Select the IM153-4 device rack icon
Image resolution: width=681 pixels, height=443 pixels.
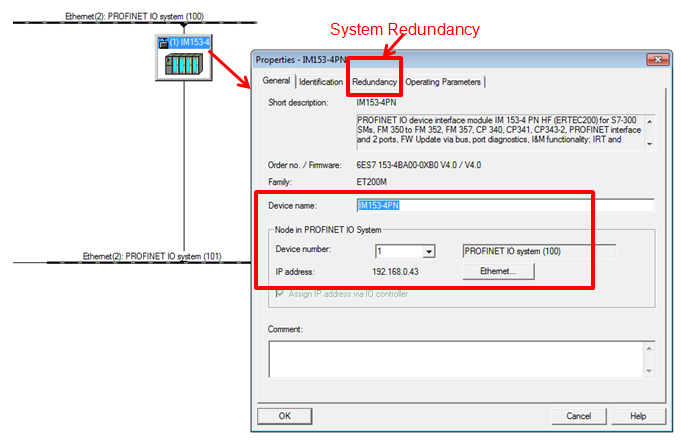pos(184,64)
